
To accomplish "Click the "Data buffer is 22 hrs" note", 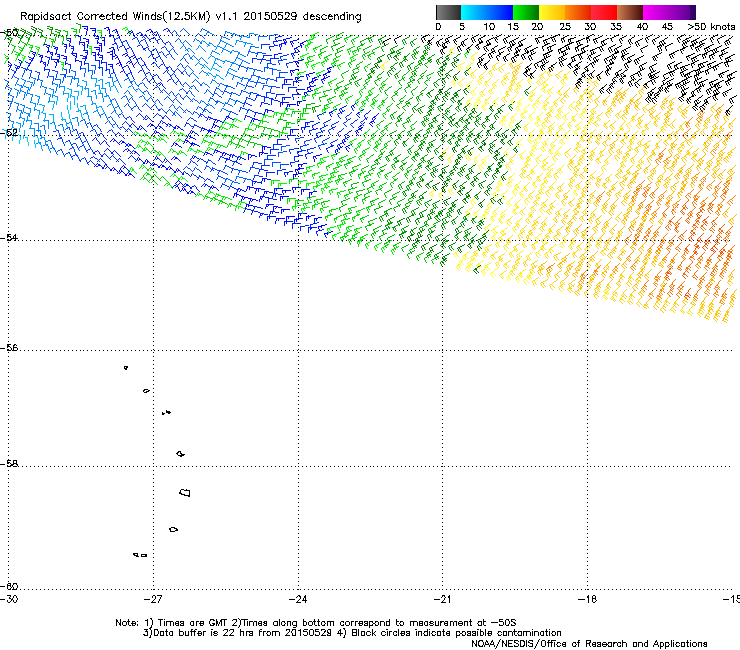I will tap(203, 633).
